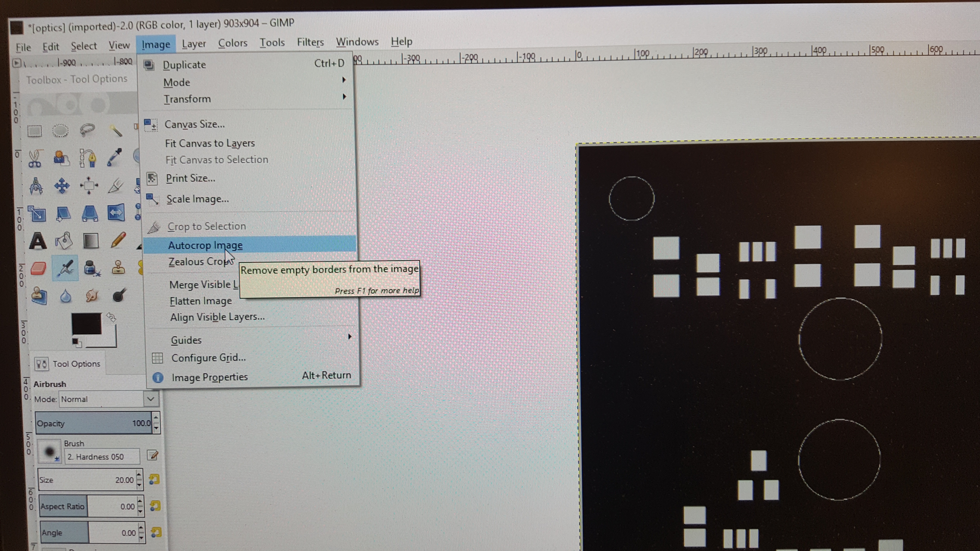This screenshot has width=980, height=551.
Task: Select the Blend gradient tool
Action: click(x=91, y=241)
